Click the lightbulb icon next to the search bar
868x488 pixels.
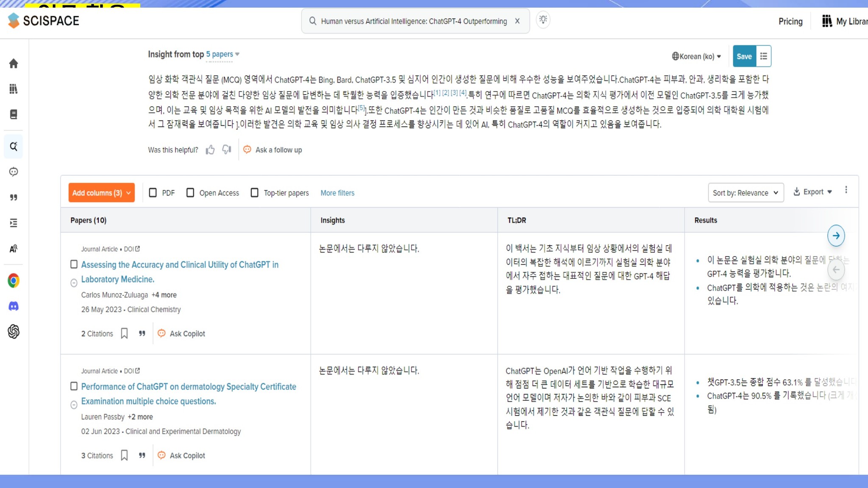[543, 20]
